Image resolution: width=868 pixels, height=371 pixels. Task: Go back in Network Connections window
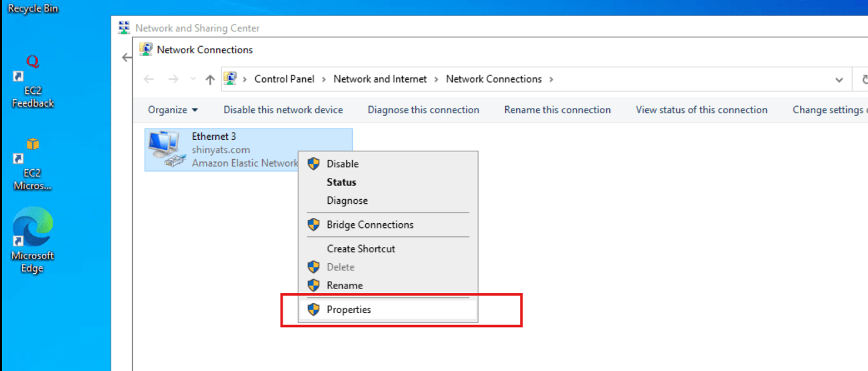pyautogui.click(x=149, y=79)
